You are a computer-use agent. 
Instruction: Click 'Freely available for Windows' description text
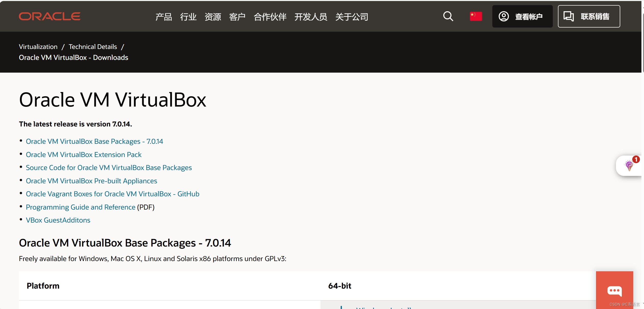pyautogui.click(x=152, y=259)
